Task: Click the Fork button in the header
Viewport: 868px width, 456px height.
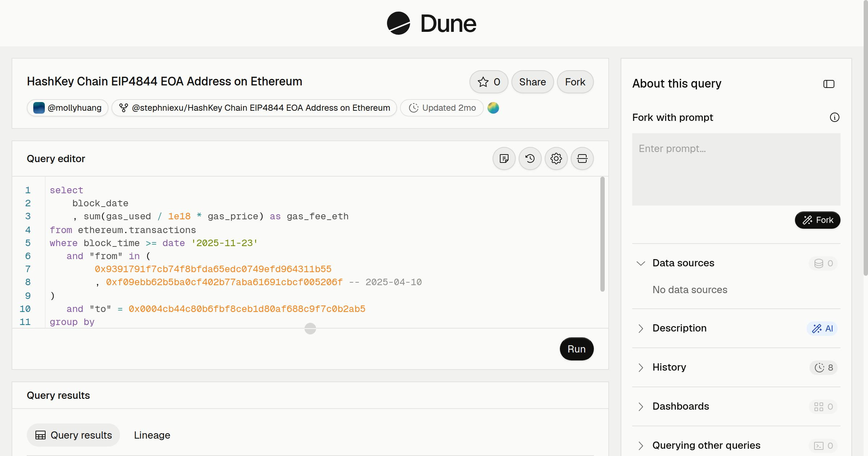Action: [x=575, y=82]
